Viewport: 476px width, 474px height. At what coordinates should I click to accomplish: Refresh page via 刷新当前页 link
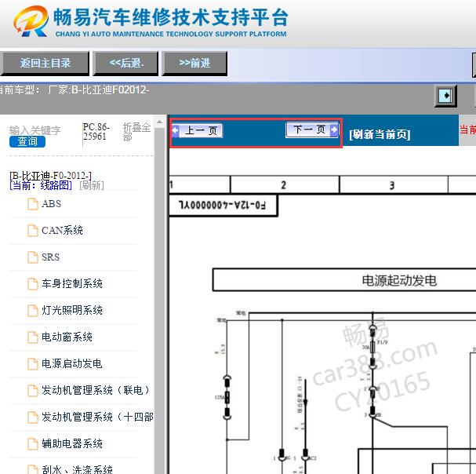tap(380, 134)
